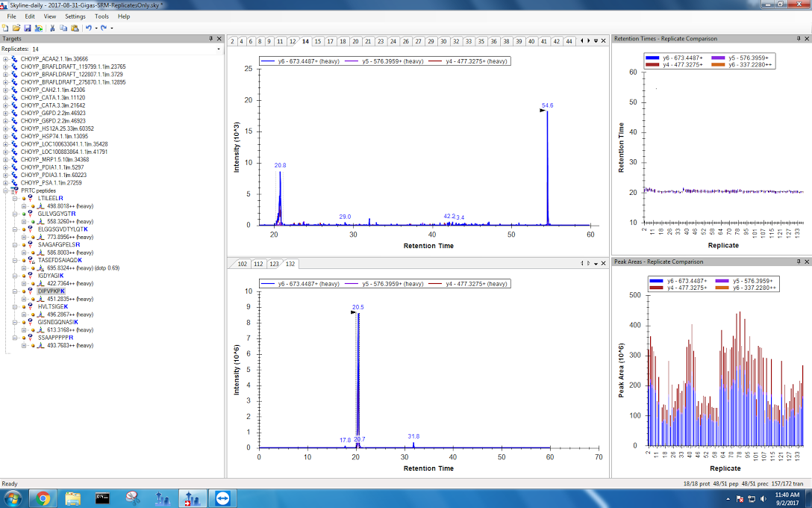
Task: Open the Settings menu
Action: [x=75, y=16]
